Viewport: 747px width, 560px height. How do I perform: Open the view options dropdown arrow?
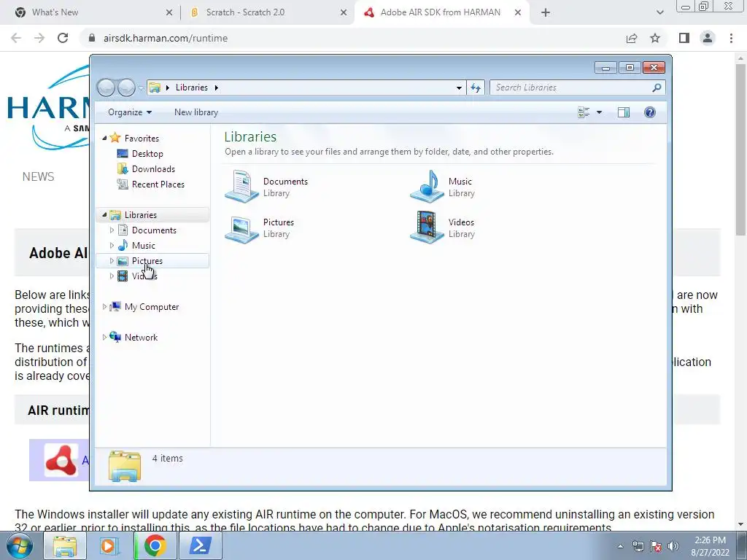click(600, 112)
